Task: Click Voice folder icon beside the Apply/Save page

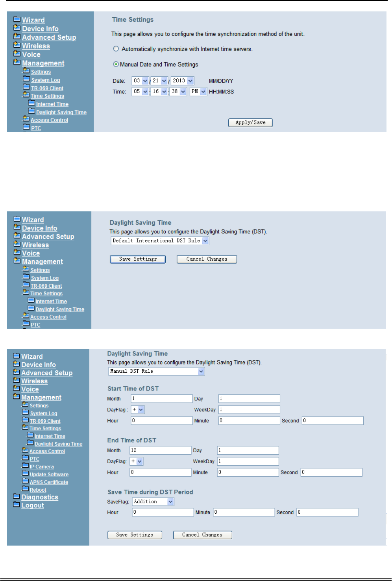Action: pos(17,54)
